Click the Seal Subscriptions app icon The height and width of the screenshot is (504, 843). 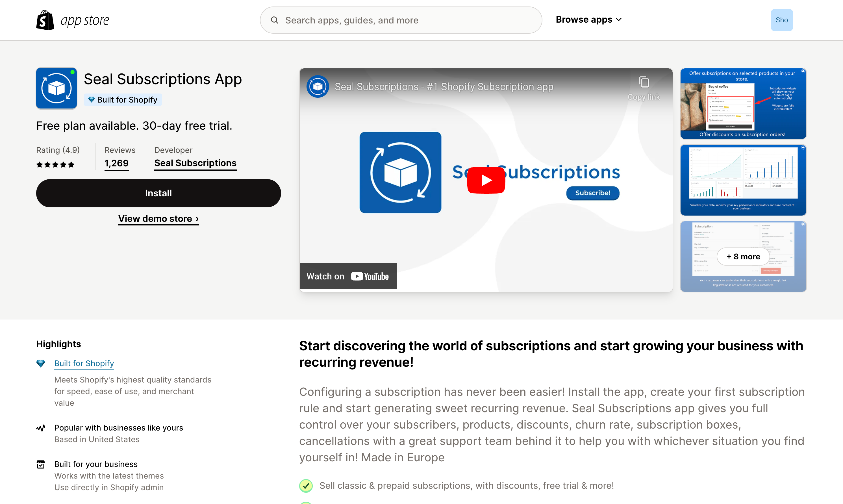pyautogui.click(x=56, y=88)
